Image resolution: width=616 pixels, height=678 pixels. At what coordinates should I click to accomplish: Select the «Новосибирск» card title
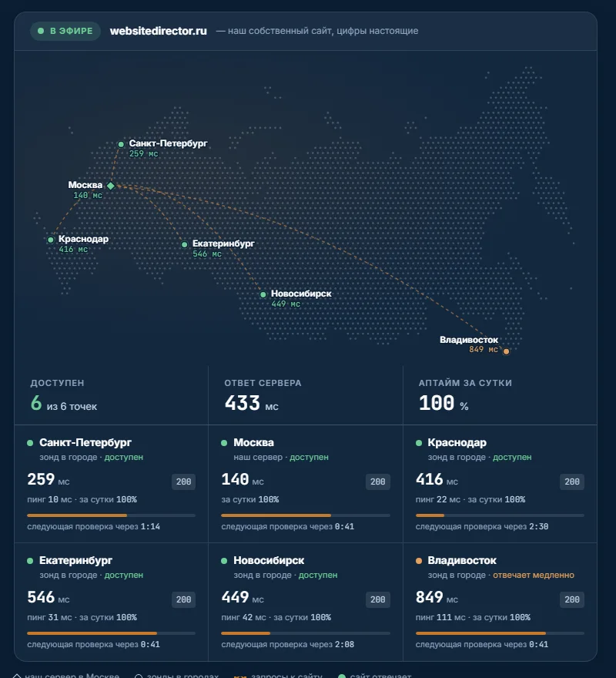point(269,561)
